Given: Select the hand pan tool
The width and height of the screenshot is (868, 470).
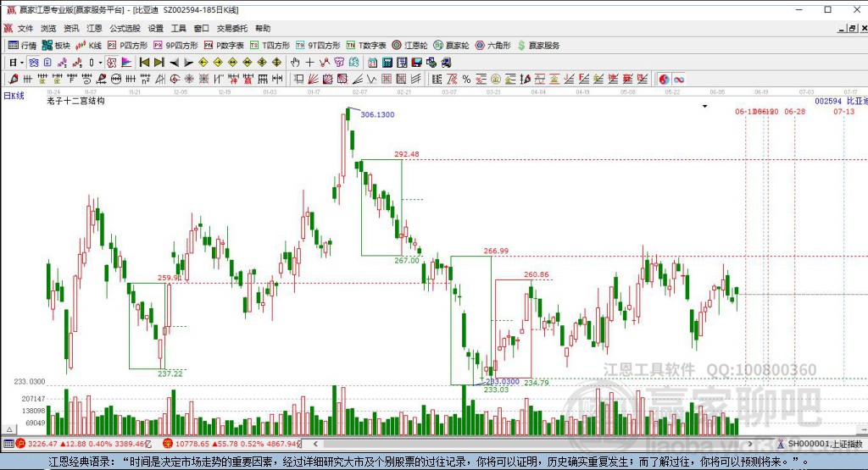Looking at the screenshot, I should [x=295, y=63].
